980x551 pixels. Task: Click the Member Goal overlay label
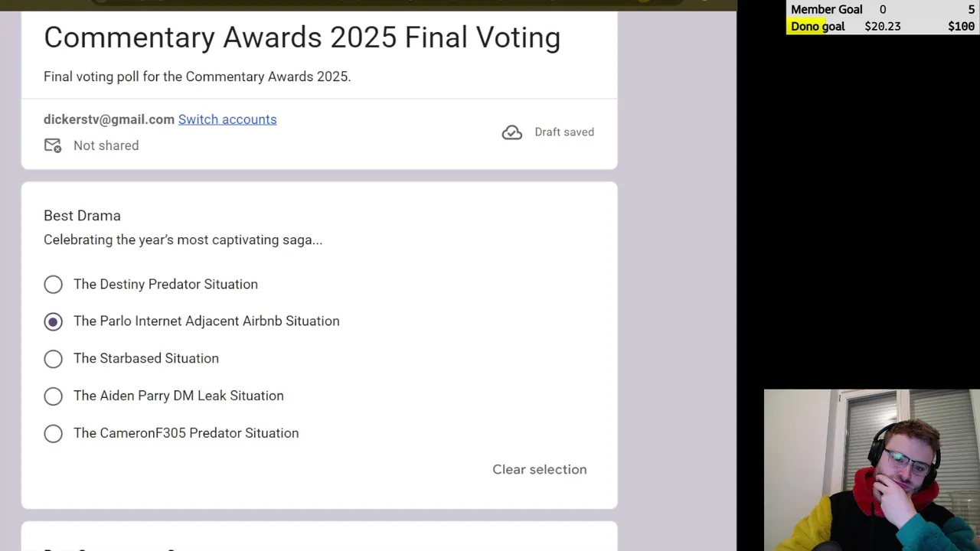pos(826,9)
